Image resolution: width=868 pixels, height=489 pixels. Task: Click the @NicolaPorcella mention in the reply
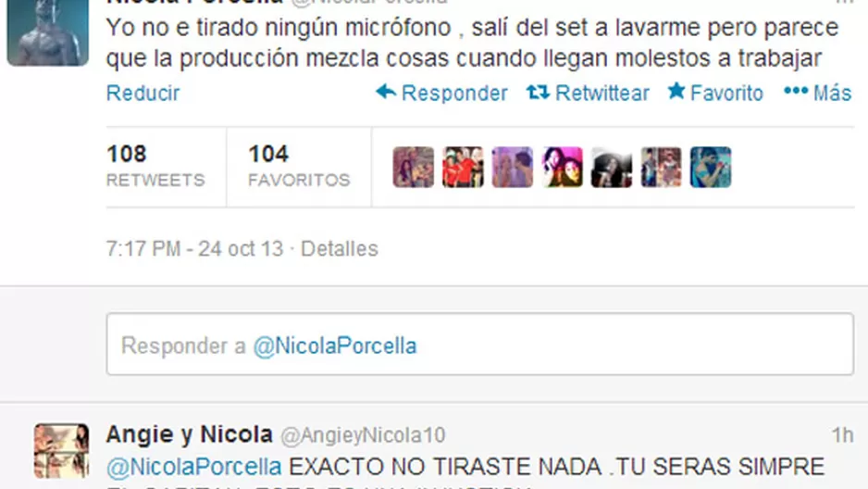(193, 468)
